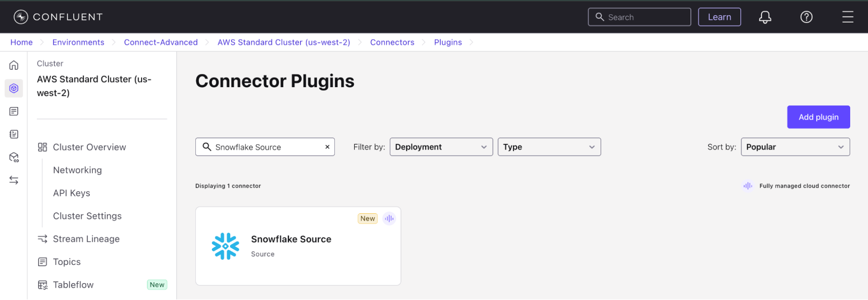Open Cluster Settings in sidebar
Screen dimensions: 868x300
[x=87, y=216]
